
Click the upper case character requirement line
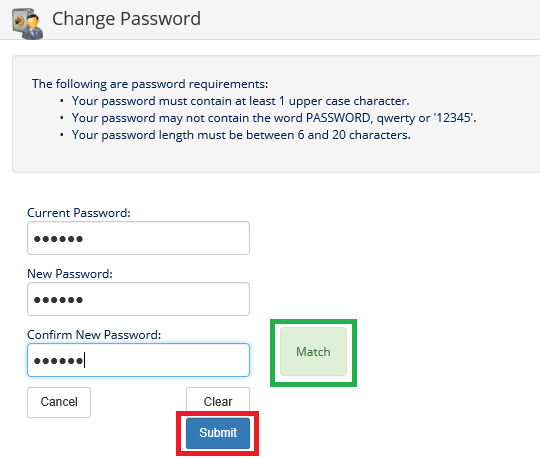coord(240,101)
